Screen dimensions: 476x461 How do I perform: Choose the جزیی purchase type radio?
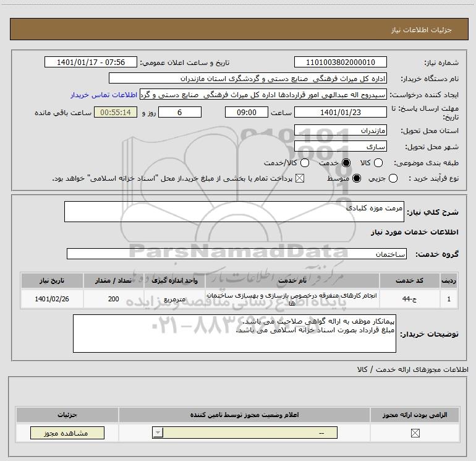click(x=393, y=178)
